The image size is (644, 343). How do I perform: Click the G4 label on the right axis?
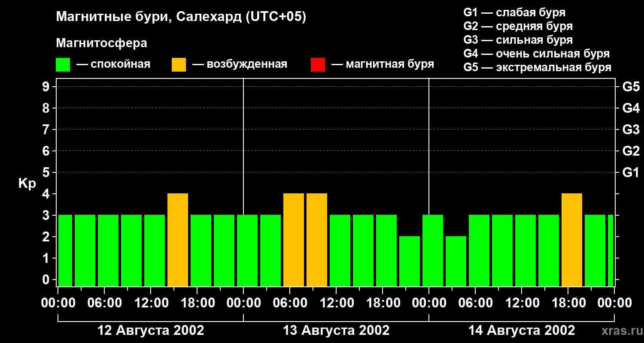pyautogui.click(x=631, y=108)
